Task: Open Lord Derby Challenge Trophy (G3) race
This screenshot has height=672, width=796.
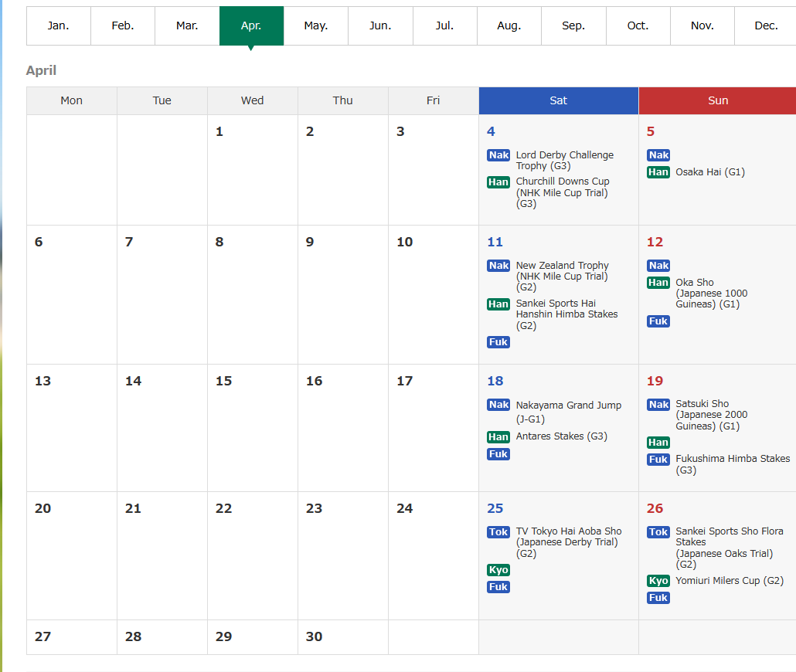Action: (x=564, y=161)
